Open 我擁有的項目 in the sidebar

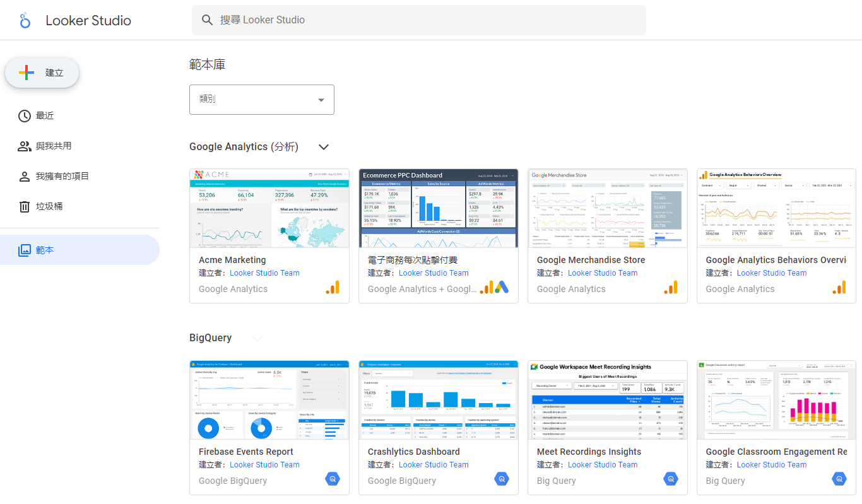point(80,177)
